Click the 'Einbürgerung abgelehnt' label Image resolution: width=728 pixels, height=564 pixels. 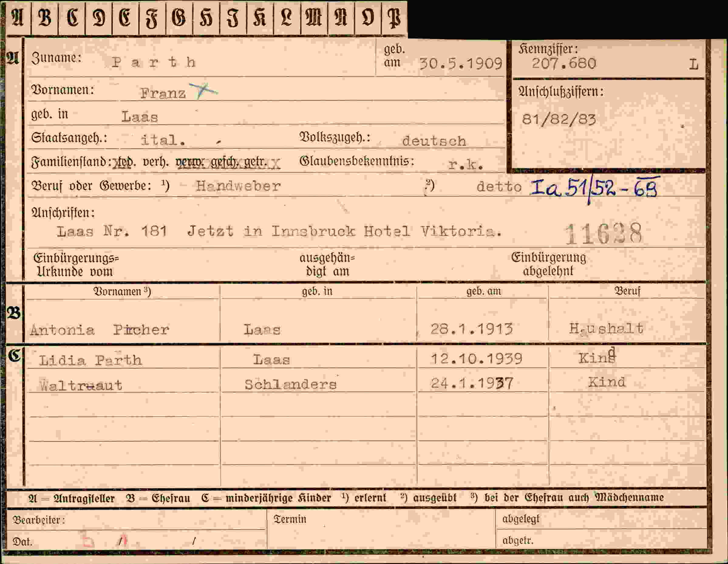(548, 264)
